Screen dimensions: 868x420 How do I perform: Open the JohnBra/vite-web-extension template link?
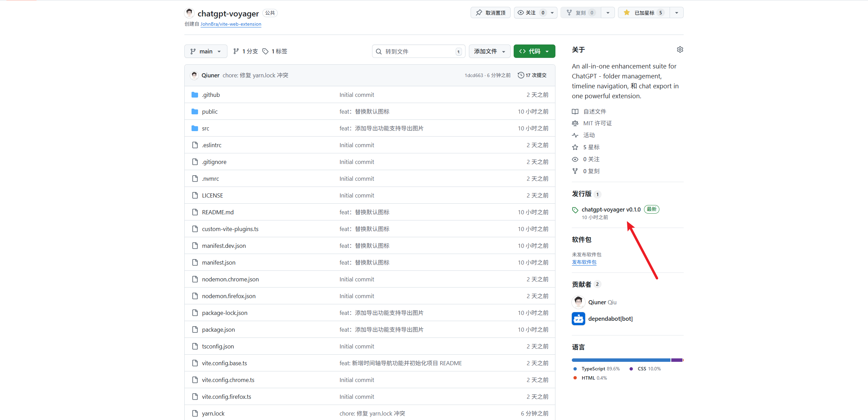[x=231, y=24]
